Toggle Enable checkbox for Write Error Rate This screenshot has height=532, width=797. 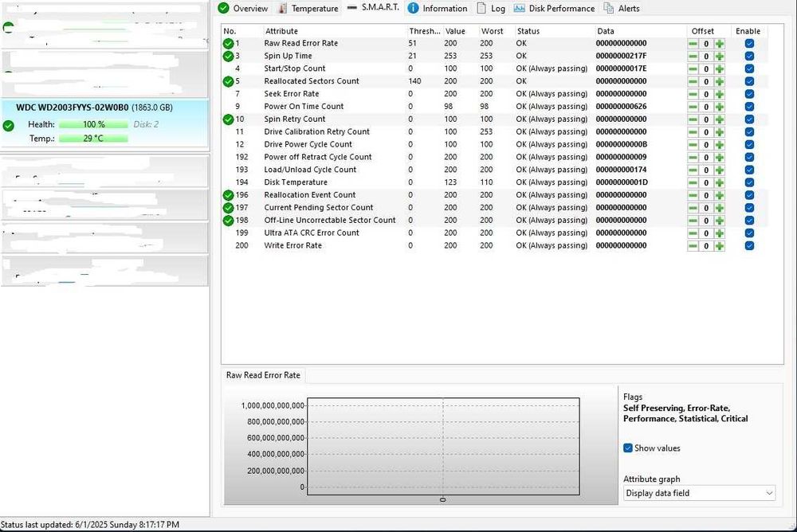(x=749, y=246)
